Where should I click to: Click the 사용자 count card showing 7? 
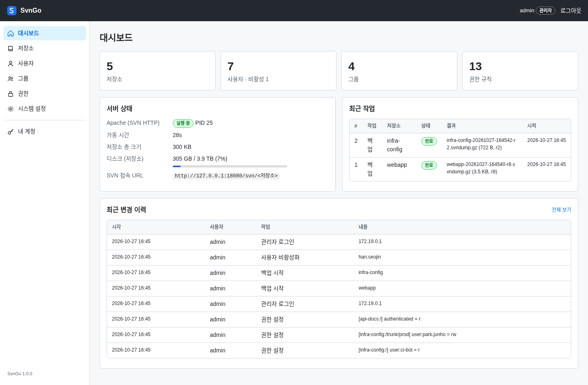pyautogui.click(x=278, y=71)
